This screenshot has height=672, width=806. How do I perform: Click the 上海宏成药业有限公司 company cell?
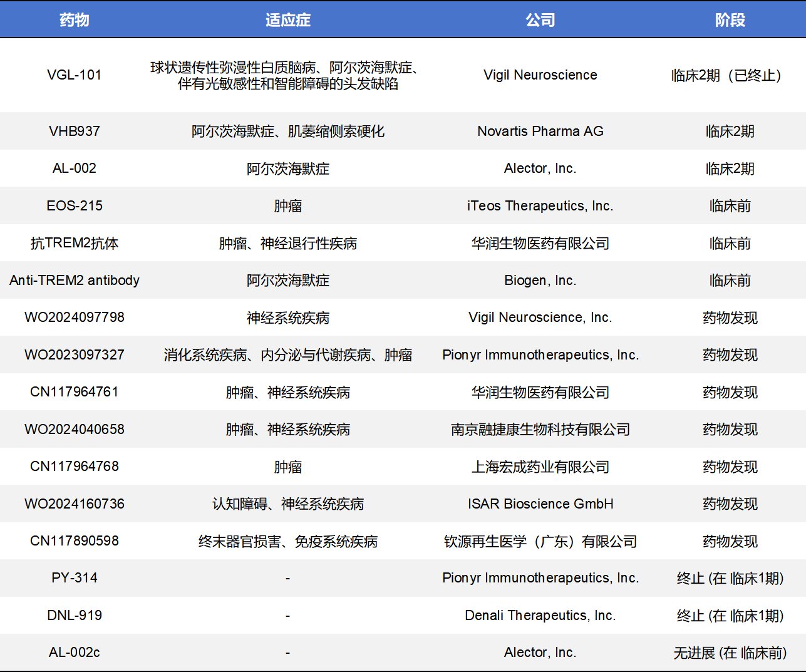(x=540, y=467)
